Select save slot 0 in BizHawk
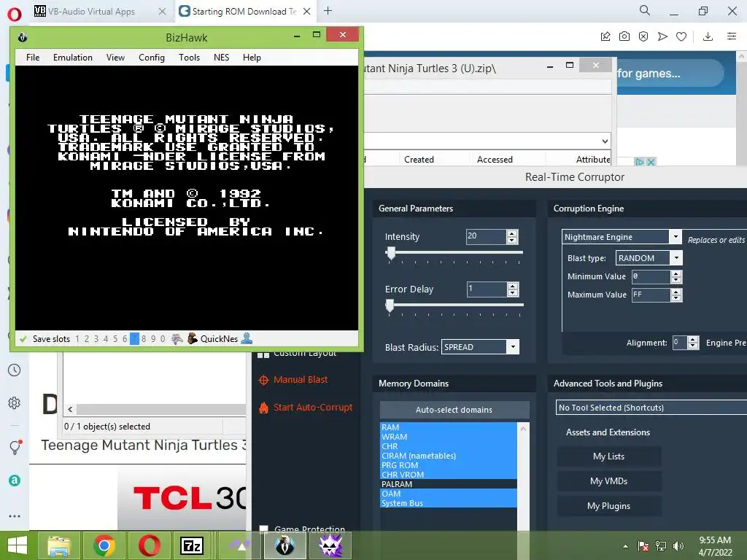 (163, 339)
